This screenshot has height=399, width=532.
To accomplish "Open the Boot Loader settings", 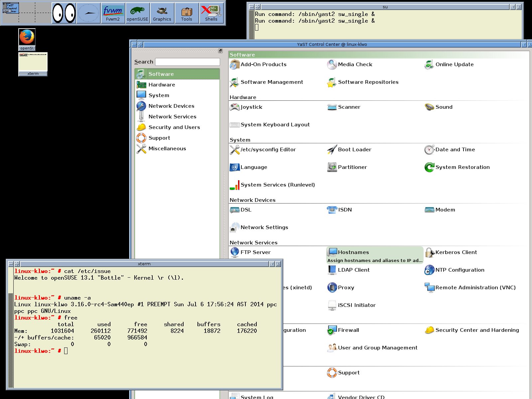I will tap(354, 150).
